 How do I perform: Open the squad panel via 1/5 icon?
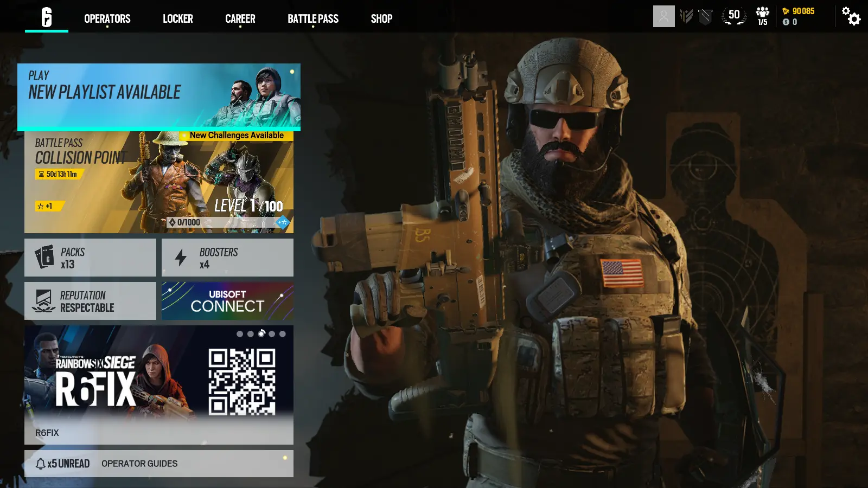point(763,16)
